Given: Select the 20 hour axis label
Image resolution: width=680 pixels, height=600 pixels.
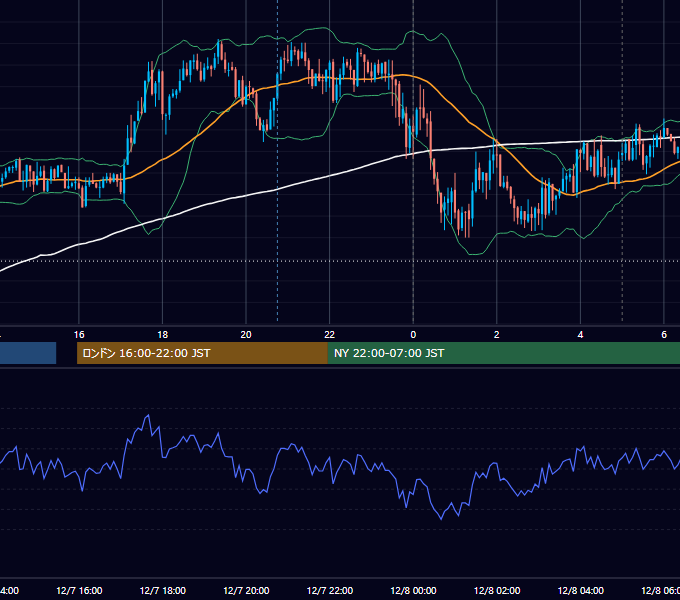Looking at the screenshot, I should point(246,335).
